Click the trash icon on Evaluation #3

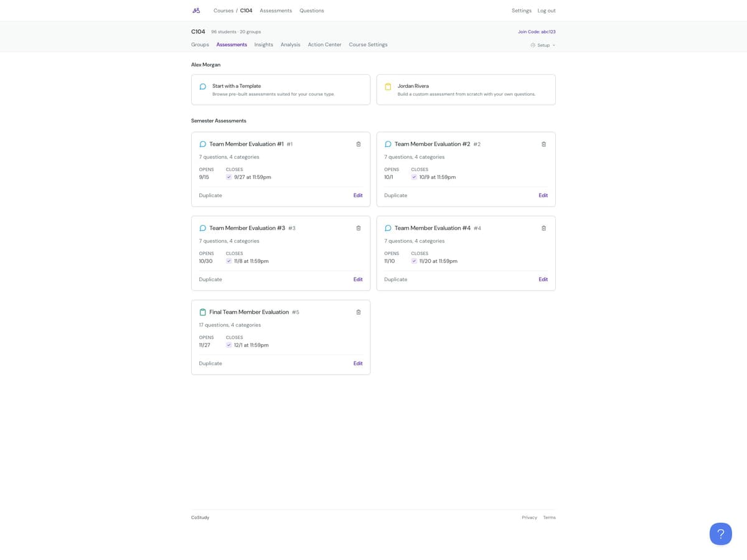[x=359, y=228]
